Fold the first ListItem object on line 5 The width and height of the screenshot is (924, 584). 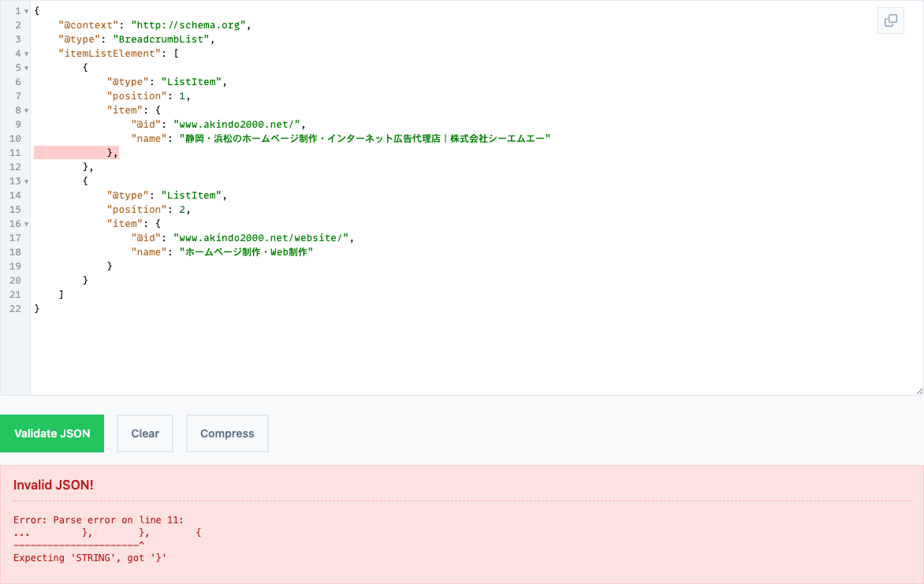coord(27,68)
